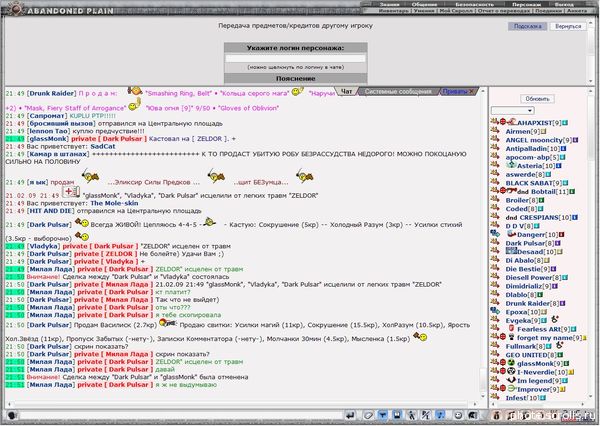This screenshot has height=426, width=600.
Task: Click the radiation clan emblem before glassMonk
Action: (511, 362)
